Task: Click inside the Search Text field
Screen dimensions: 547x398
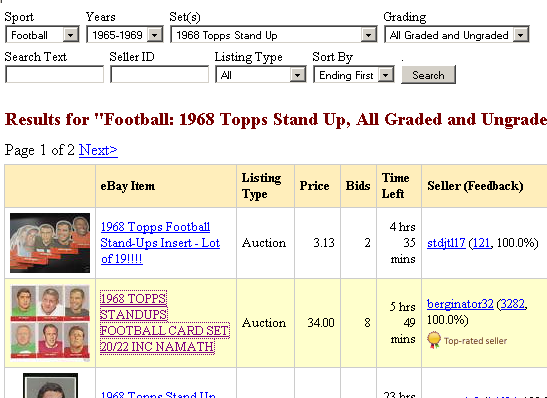Action: tap(54, 75)
